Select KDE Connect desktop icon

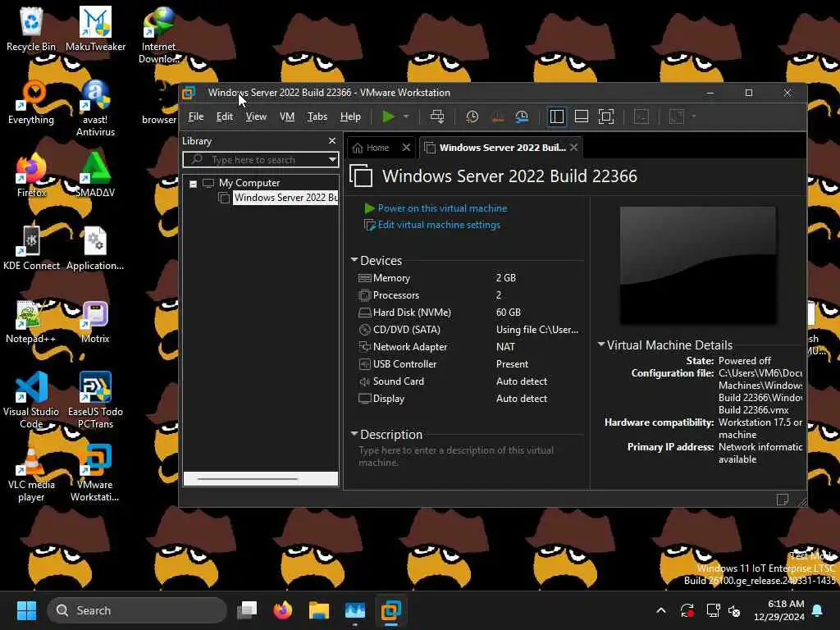(x=31, y=248)
